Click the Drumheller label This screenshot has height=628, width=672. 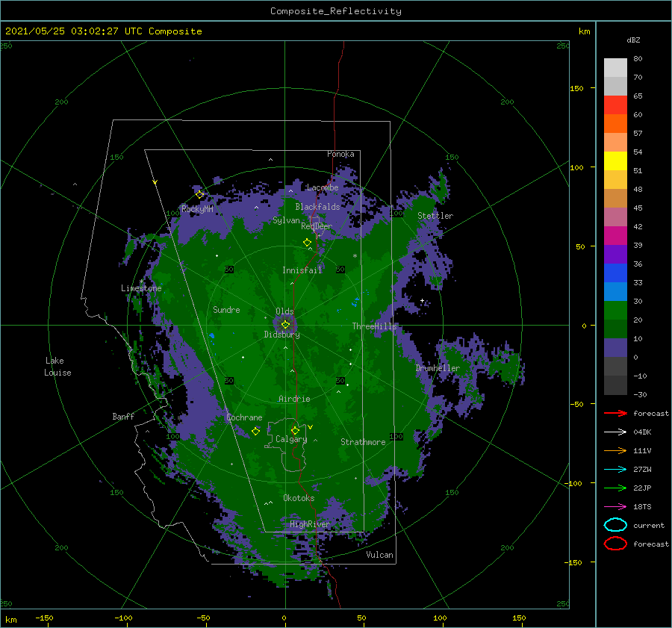point(438,368)
